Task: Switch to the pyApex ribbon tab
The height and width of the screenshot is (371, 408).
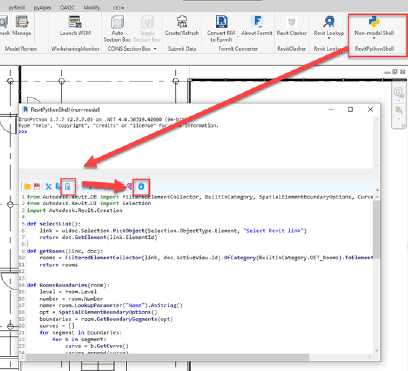Action: pos(42,7)
